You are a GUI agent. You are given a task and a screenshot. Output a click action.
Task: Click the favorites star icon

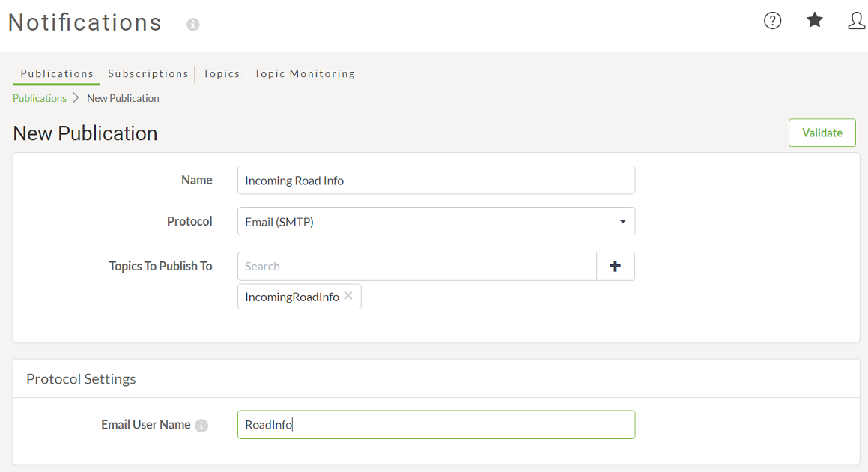point(814,20)
